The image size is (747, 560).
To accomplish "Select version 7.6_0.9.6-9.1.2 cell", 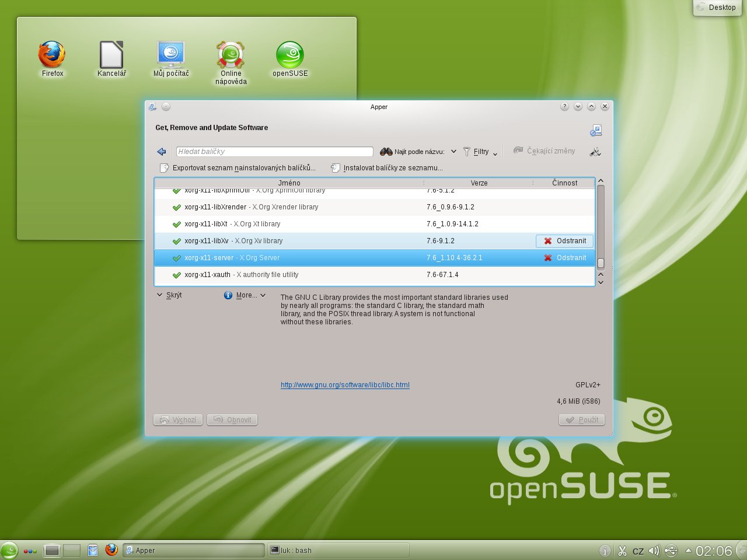I will (451, 207).
